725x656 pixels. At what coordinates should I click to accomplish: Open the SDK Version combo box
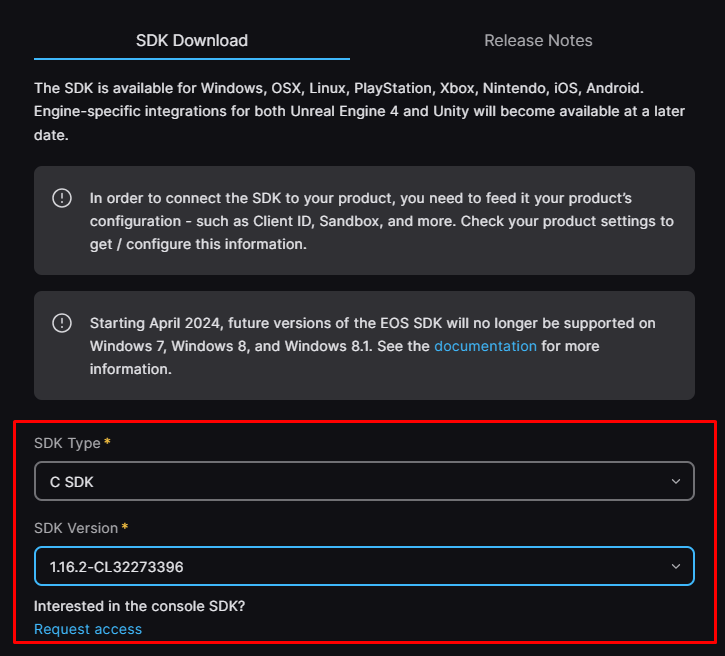click(363, 566)
